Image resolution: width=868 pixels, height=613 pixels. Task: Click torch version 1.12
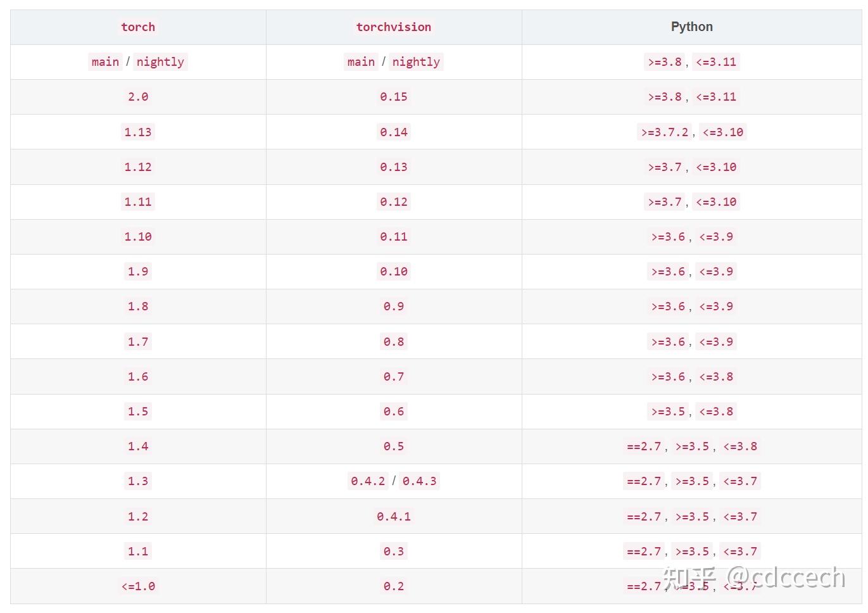point(138,167)
